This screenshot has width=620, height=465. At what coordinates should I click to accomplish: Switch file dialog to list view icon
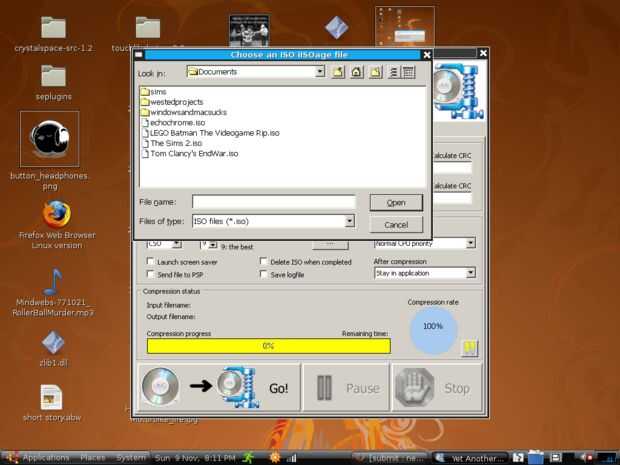pyautogui.click(x=393, y=72)
